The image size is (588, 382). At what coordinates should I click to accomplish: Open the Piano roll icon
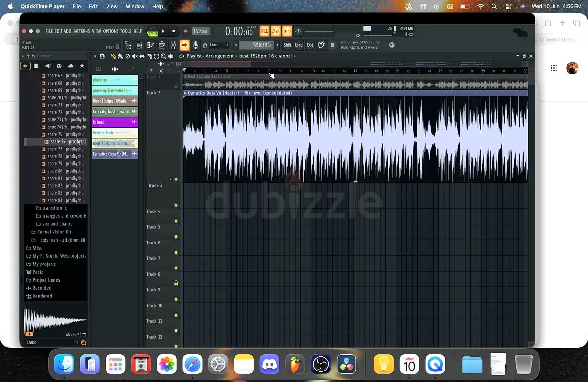coord(150,45)
